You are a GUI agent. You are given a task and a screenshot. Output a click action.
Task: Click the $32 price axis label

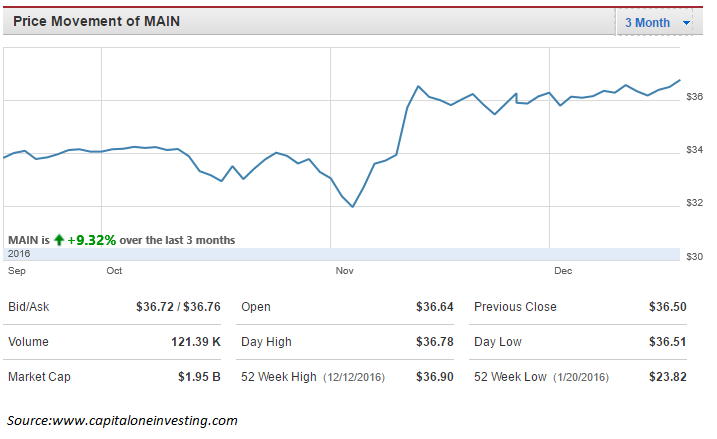coord(694,203)
